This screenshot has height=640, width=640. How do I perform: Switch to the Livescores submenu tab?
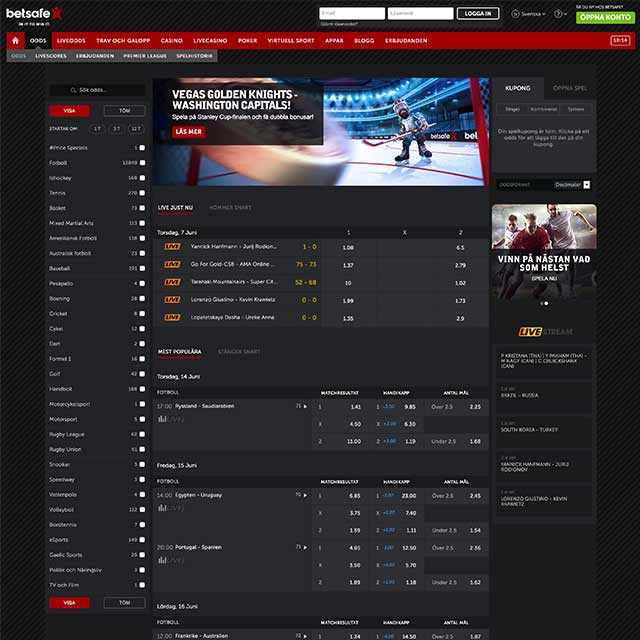coord(51,56)
